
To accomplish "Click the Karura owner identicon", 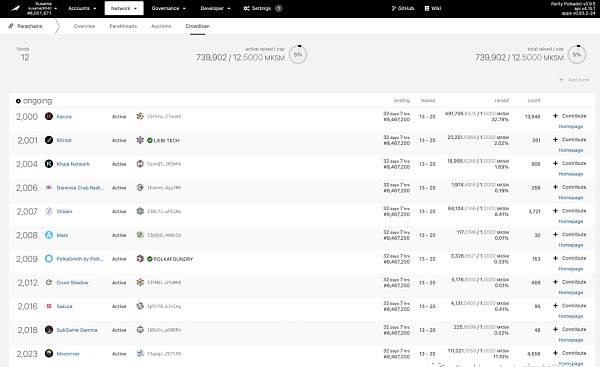I will [140, 116].
